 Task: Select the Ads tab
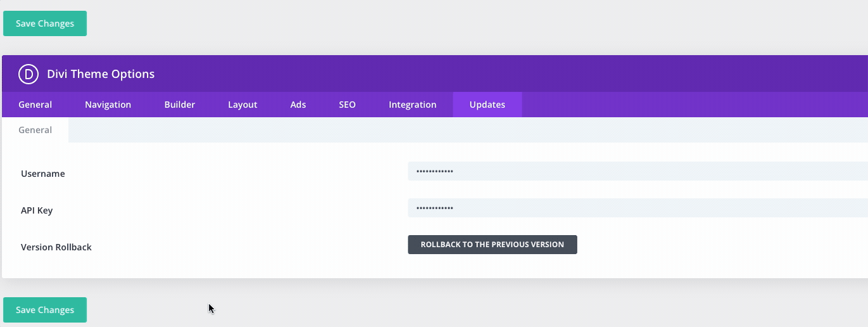click(x=298, y=105)
